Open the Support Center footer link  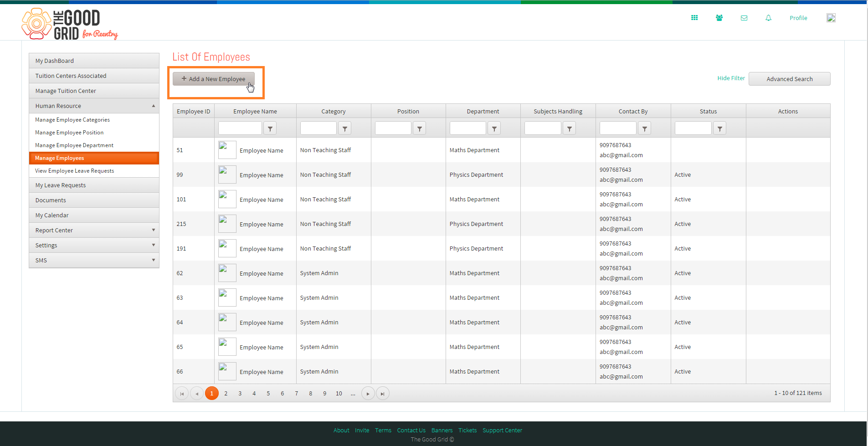coord(503,431)
